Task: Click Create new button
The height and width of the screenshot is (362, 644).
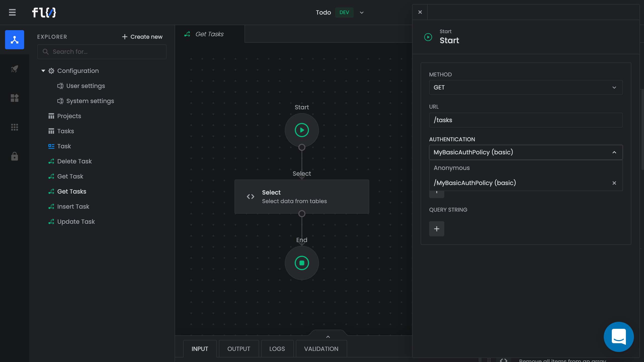Action: (x=142, y=37)
